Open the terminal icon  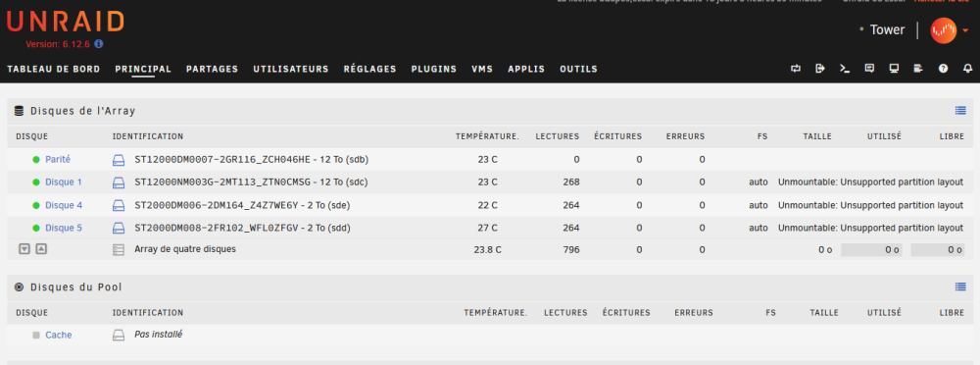(x=845, y=69)
